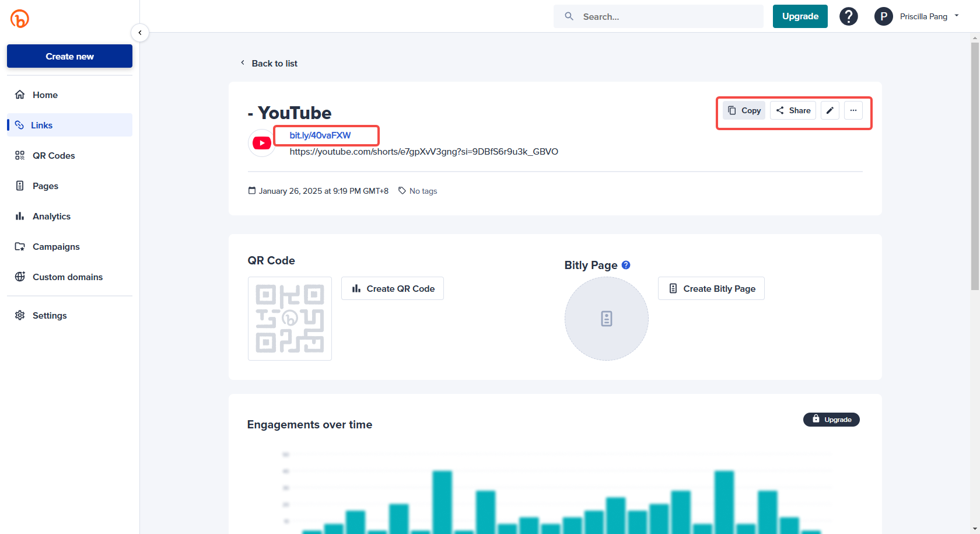Open the Settings section

50,315
